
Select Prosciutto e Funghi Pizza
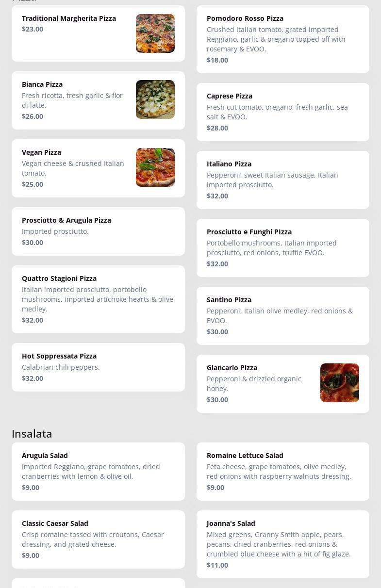[283, 248]
